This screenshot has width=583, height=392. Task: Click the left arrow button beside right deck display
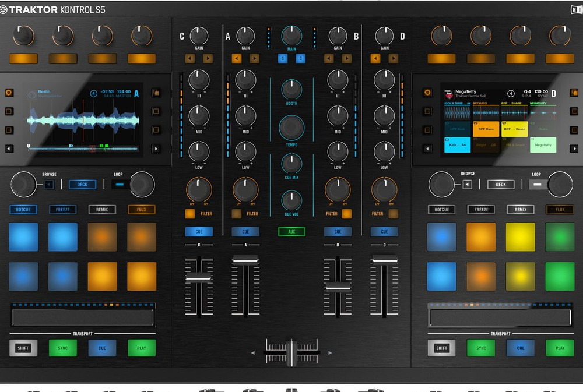tap(427, 149)
